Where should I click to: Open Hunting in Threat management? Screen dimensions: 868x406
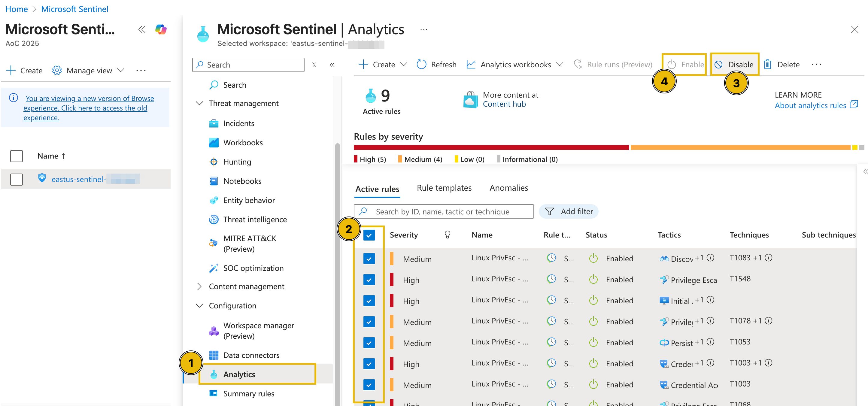pos(237,162)
